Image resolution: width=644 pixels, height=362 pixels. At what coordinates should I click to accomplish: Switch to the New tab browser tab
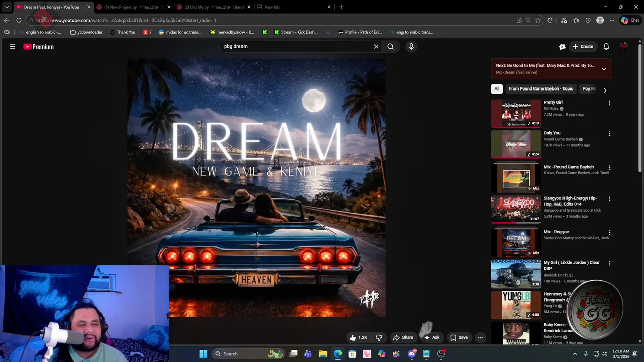[293, 7]
